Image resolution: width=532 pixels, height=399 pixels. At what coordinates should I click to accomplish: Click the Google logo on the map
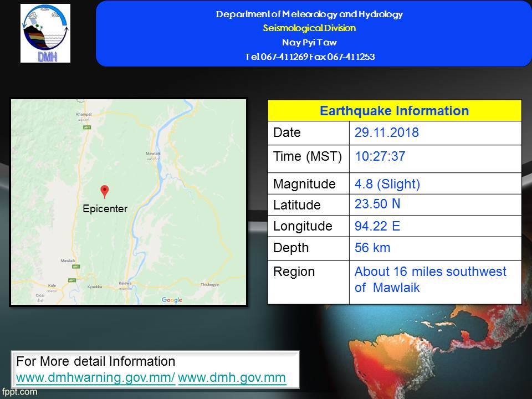[x=172, y=300]
